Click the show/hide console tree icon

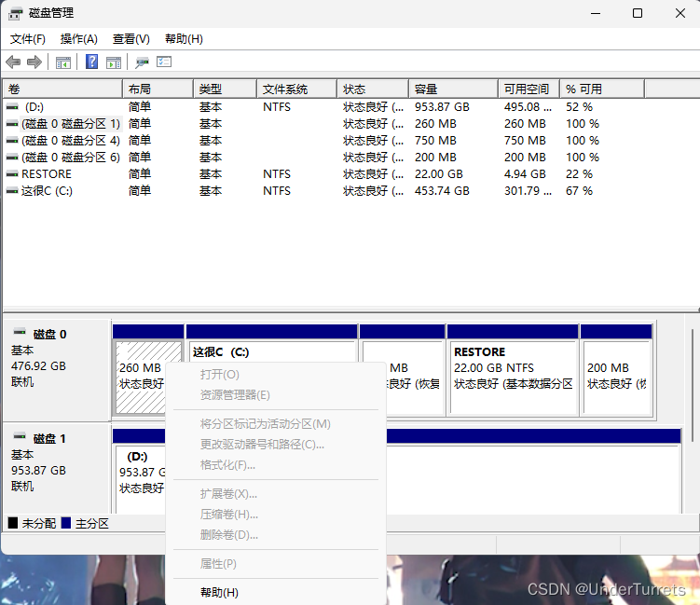point(63,62)
